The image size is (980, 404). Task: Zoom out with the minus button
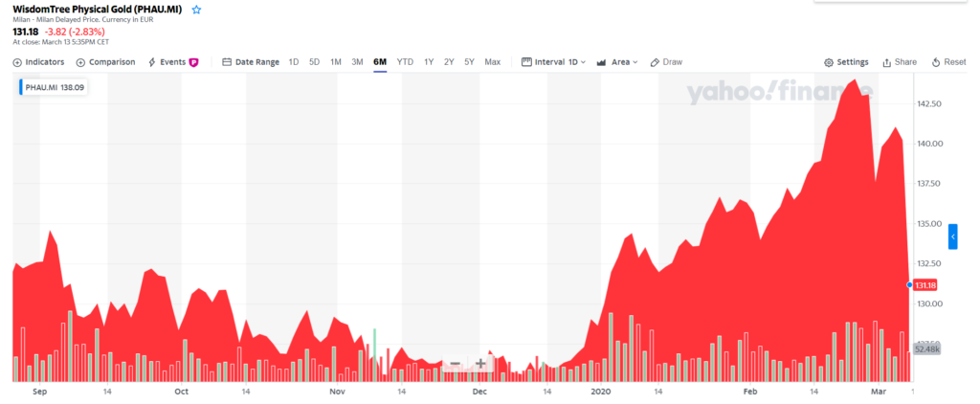[455, 364]
